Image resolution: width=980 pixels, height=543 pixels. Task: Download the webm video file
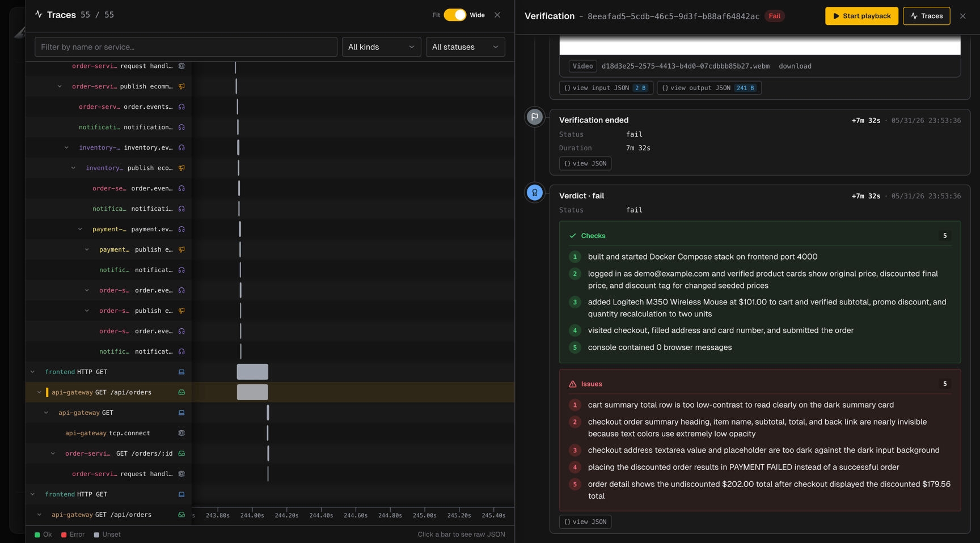coord(795,66)
